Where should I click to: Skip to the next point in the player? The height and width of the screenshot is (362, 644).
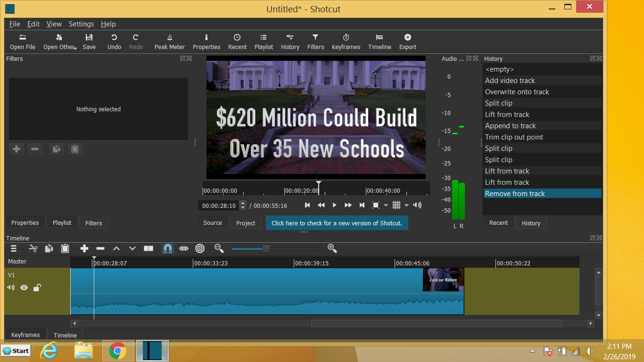point(362,205)
